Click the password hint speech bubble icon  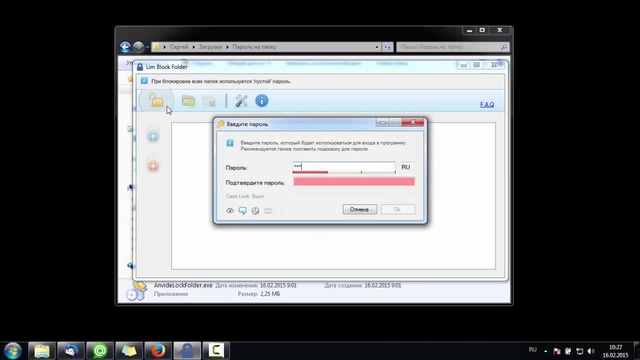click(242, 211)
